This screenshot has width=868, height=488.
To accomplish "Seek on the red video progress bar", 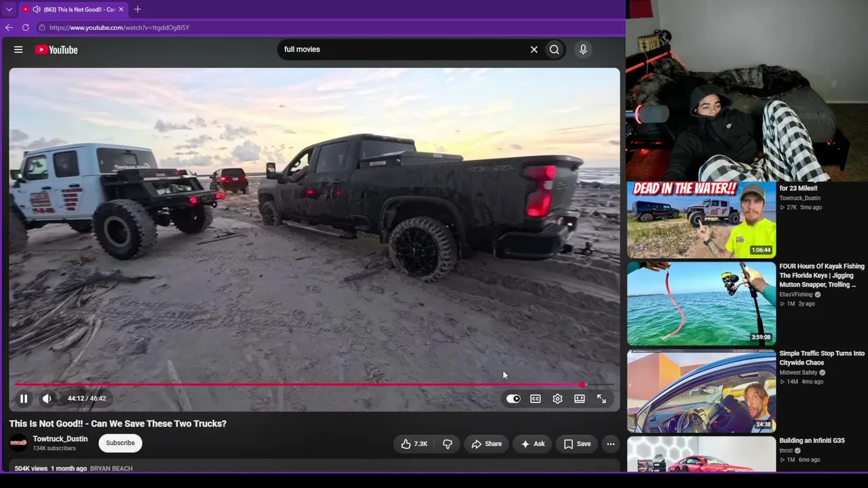I will coord(314,385).
